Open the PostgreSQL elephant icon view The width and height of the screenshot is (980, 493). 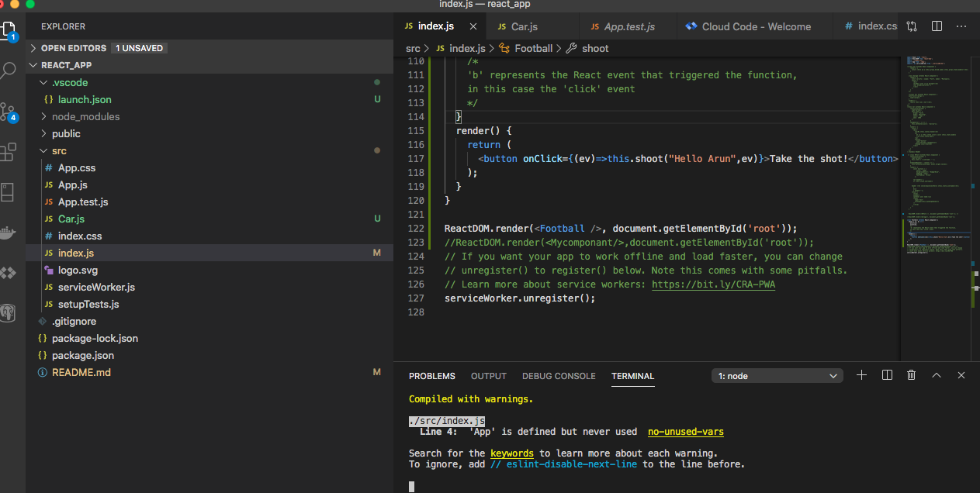9,312
